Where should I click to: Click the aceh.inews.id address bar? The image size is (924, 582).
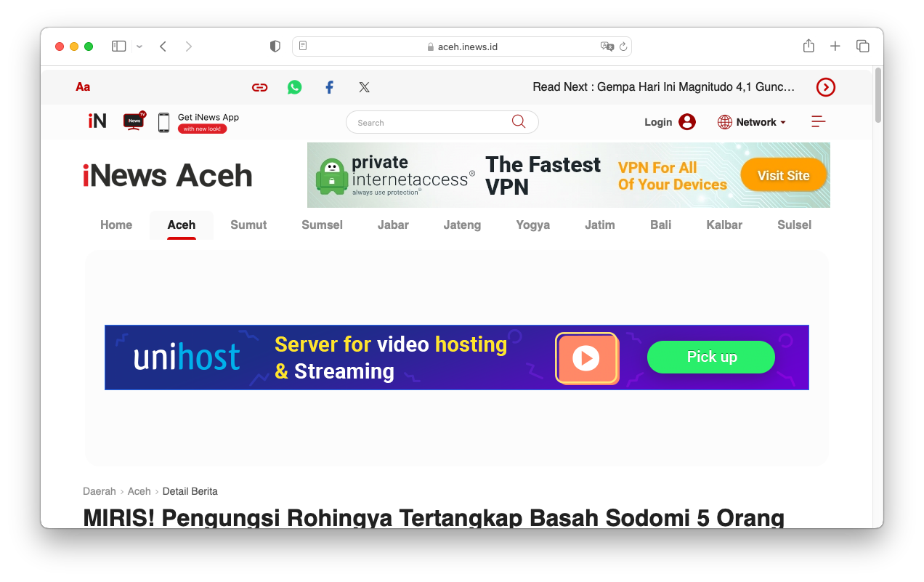(462, 47)
